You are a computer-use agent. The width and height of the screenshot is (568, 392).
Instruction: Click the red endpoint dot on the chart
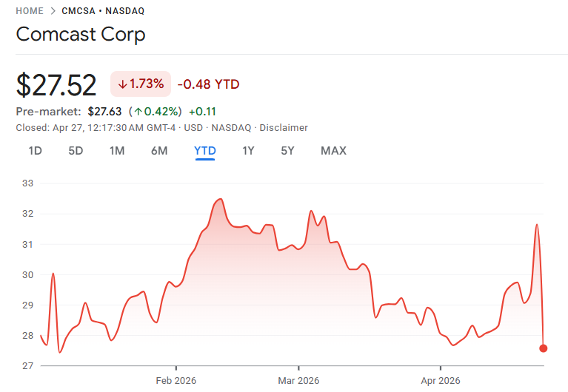pyautogui.click(x=544, y=348)
